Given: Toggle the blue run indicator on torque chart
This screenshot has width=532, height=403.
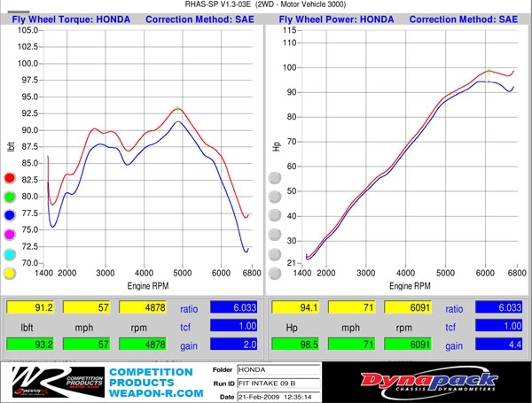Looking at the screenshot, I should click(x=10, y=215).
